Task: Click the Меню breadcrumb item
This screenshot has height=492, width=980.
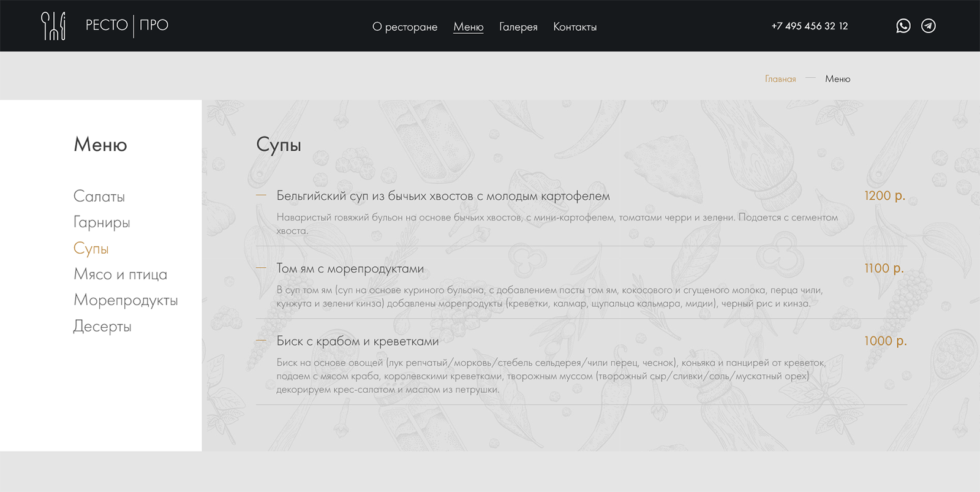Action: 837,79
